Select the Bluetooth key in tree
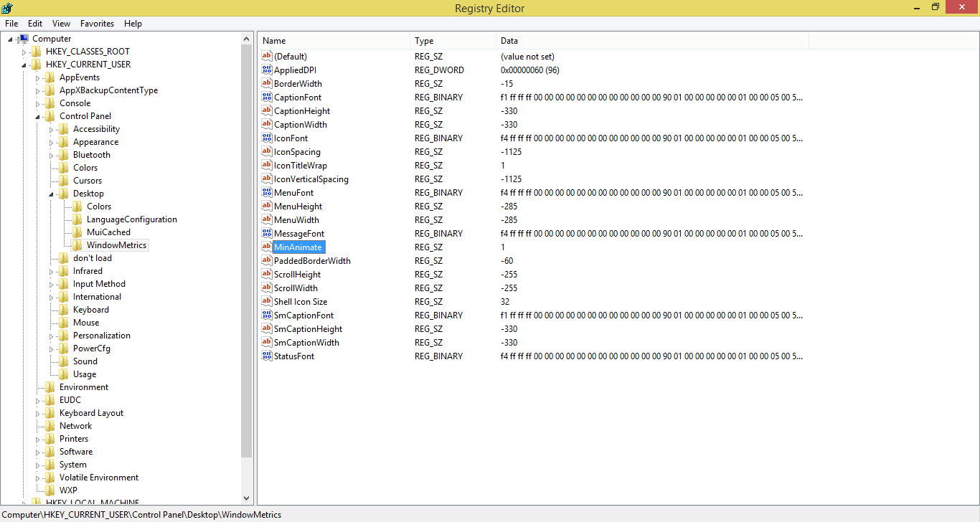This screenshot has width=980, height=522. tap(92, 155)
